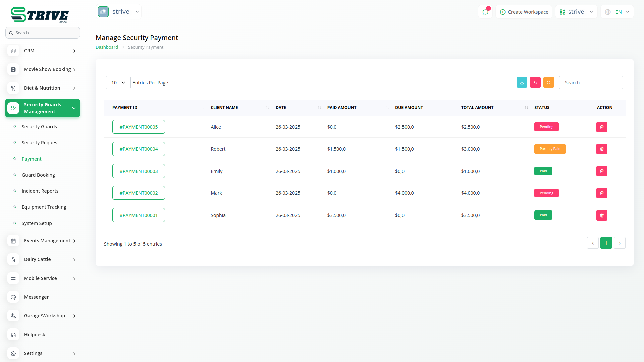The width and height of the screenshot is (644, 362).
Task: Click the orange refresh icon
Action: pos(548,82)
